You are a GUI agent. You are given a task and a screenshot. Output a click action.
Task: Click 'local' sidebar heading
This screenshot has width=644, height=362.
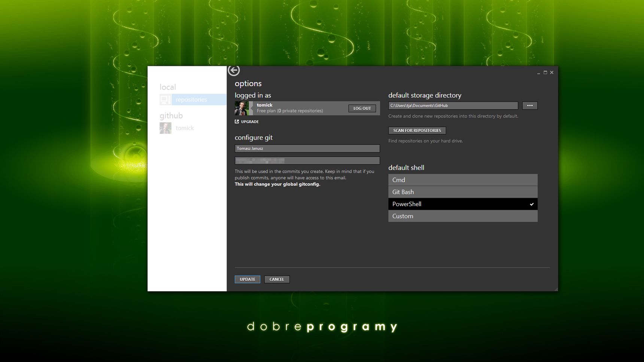pos(168,87)
